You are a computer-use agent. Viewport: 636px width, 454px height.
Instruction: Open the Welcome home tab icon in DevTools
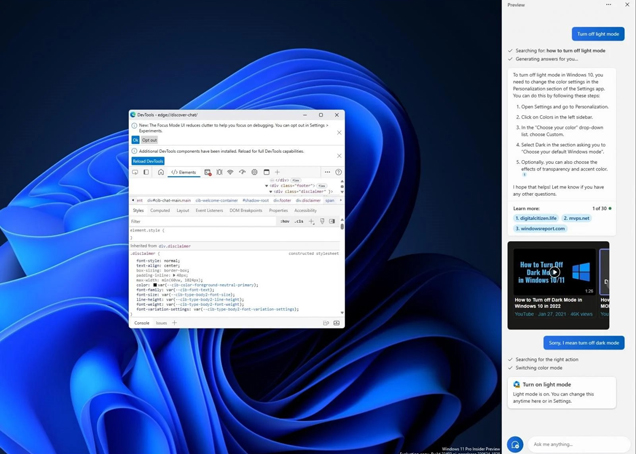pyautogui.click(x=161, y=172)
